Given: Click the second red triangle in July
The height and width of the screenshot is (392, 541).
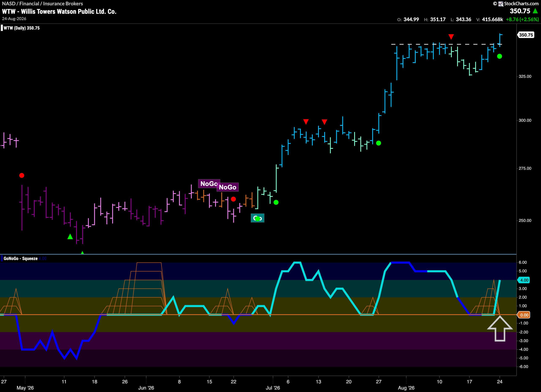Looking at the screenshot, I should pos(324,122).
